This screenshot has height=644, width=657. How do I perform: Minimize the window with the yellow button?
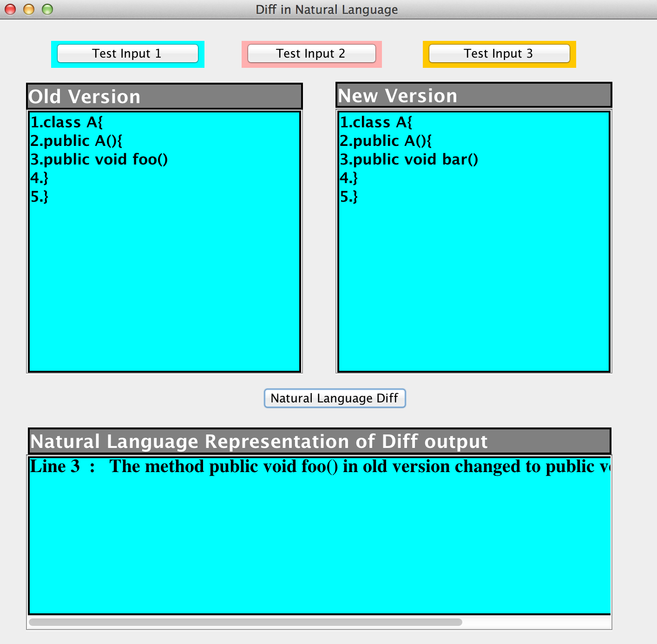tap(29, 9)
